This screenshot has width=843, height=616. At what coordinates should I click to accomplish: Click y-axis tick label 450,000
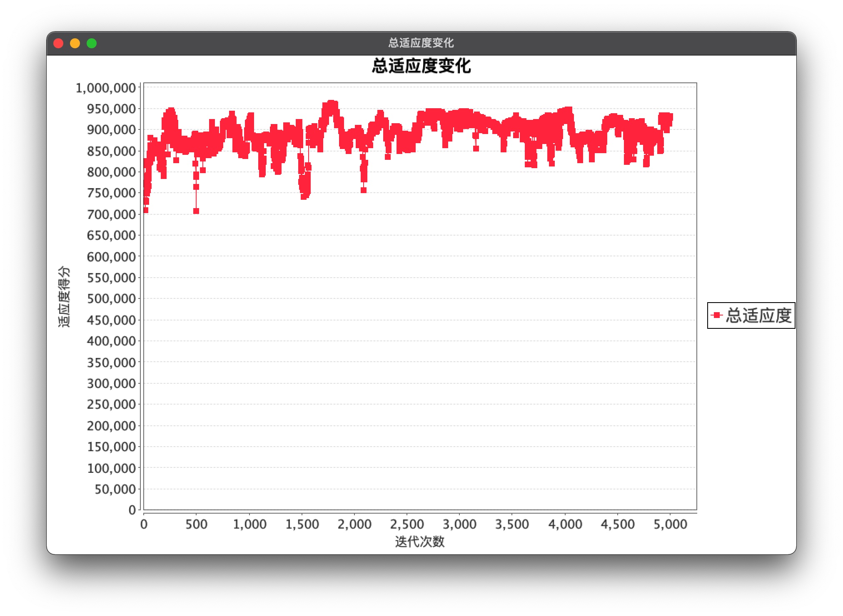click(112, 320)
